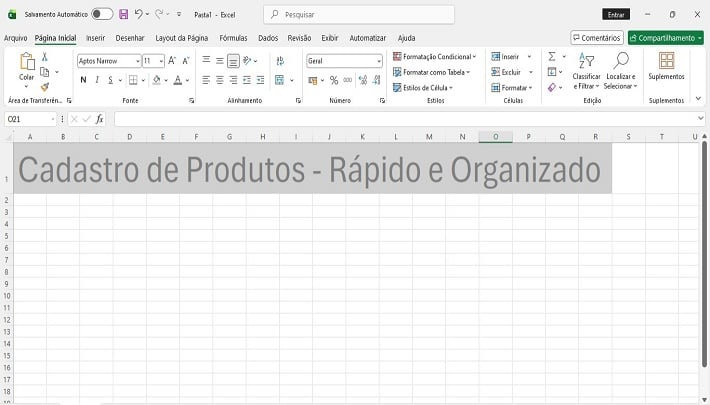Viewport: 710px width, 405px height.
Task: Click the Insert Function fx icon
Action: coord(99,119)
